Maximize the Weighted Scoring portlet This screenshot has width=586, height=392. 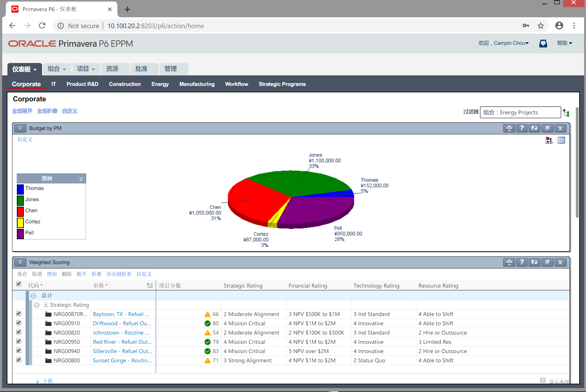tap(547, 262)
